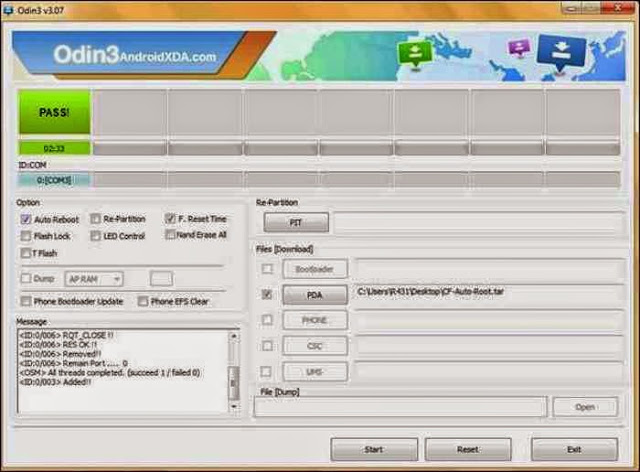The width and height of the screenshot is (640, 472).
Task: Click the Odin3 AndroidXDA.com banner logo
Action: (135, 55)
